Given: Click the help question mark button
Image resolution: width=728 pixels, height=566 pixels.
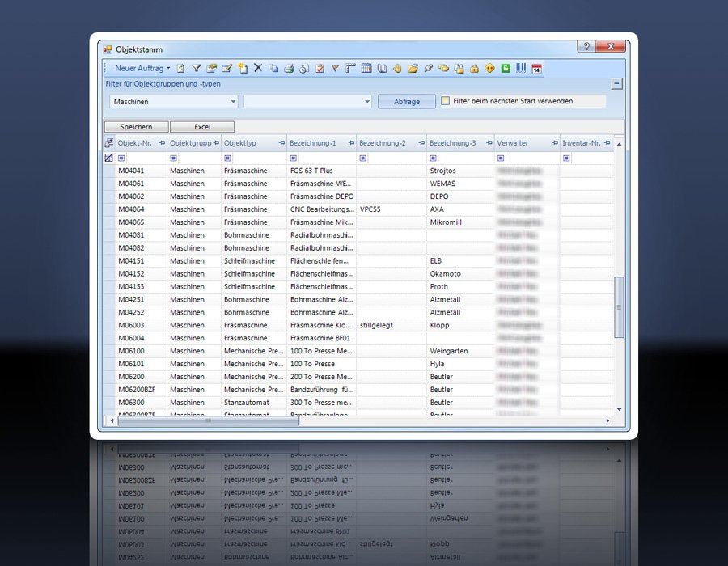Looking at the screenshot, I should pyautogui.click(x=586, y=46).
